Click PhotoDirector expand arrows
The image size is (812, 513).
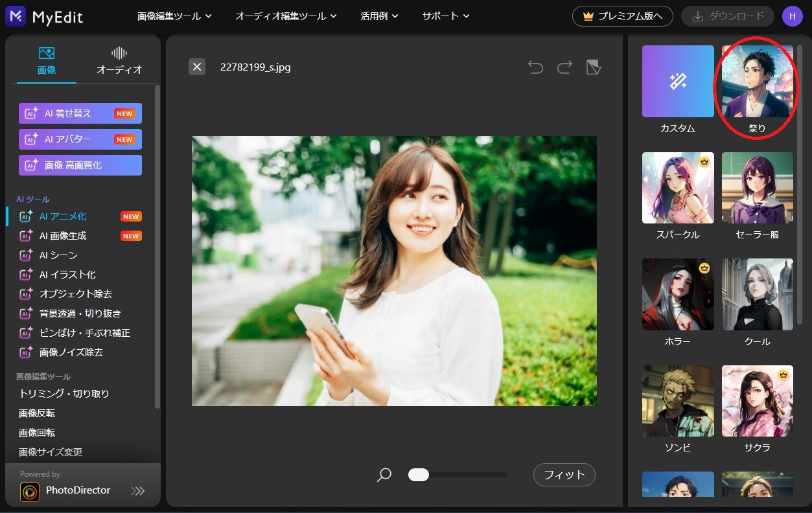138,491
